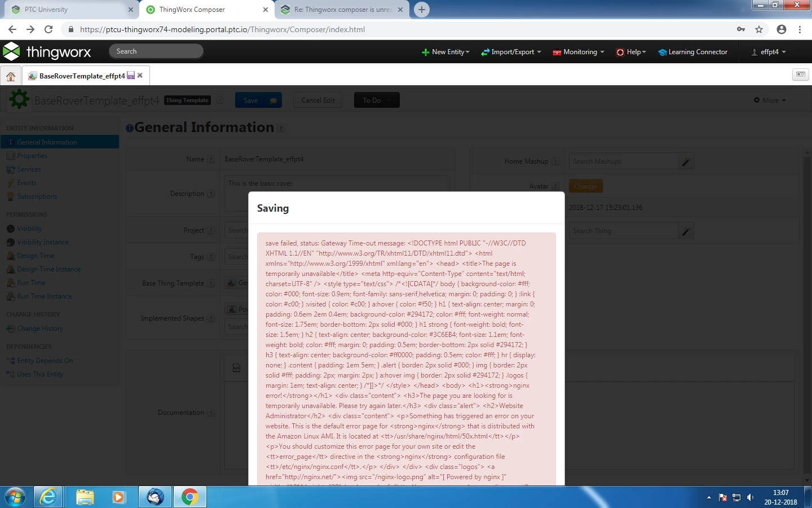Image resolution: width=812 pixels, height=508 pixels.
Task: Click the help icon beside Tags
Action: tap(210, 257)
